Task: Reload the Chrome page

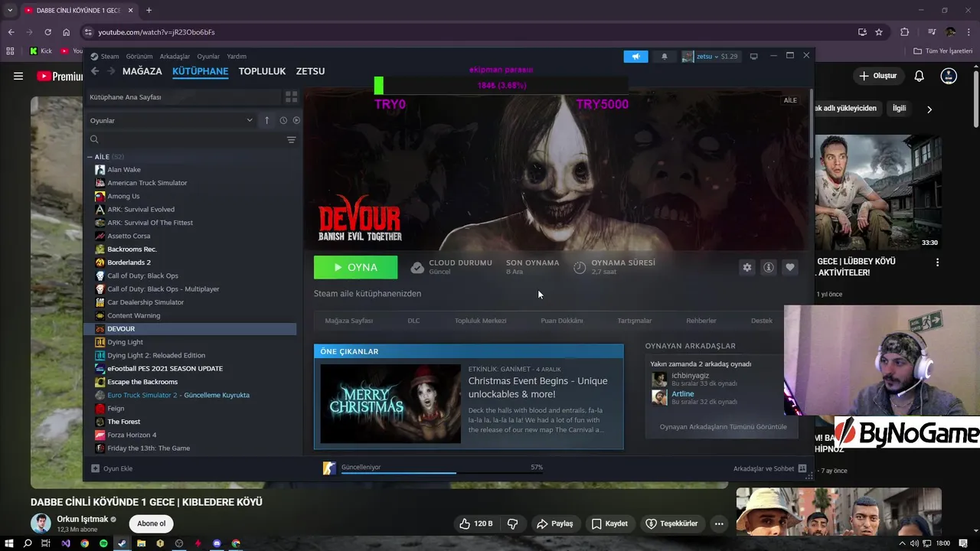Action: tap(47, 32)
